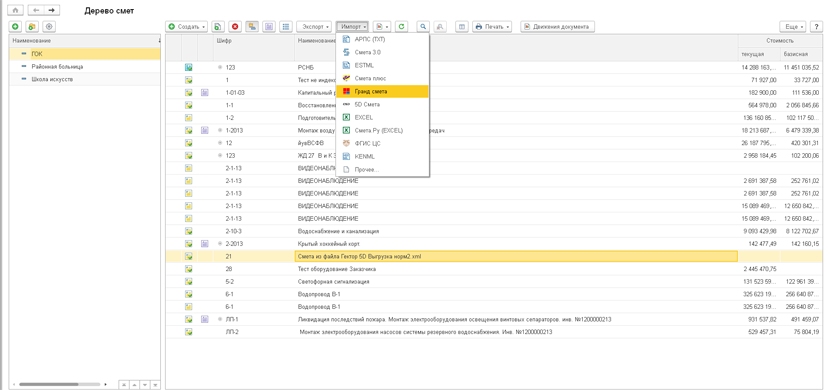Open the Создать dropdown

pyautogui.click(x=187, y=26)
